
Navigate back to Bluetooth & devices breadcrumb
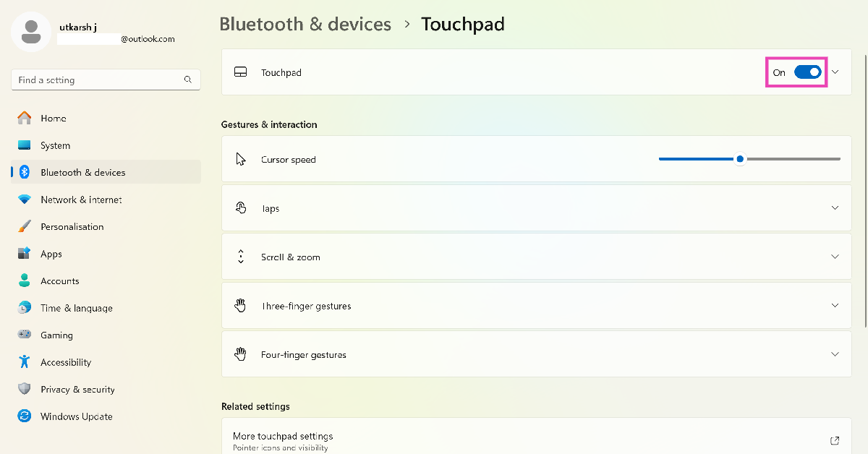pyautogui.click(x=305, y=24)
